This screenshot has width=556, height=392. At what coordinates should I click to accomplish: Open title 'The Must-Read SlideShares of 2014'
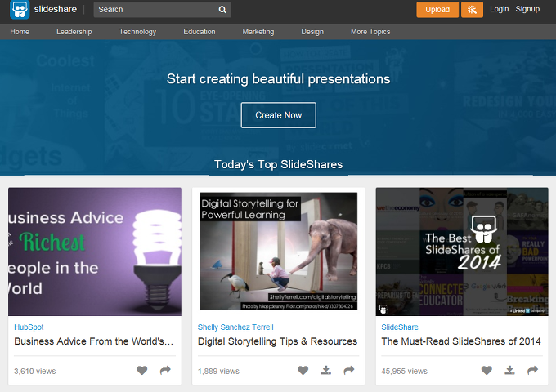tap(461, 341)
